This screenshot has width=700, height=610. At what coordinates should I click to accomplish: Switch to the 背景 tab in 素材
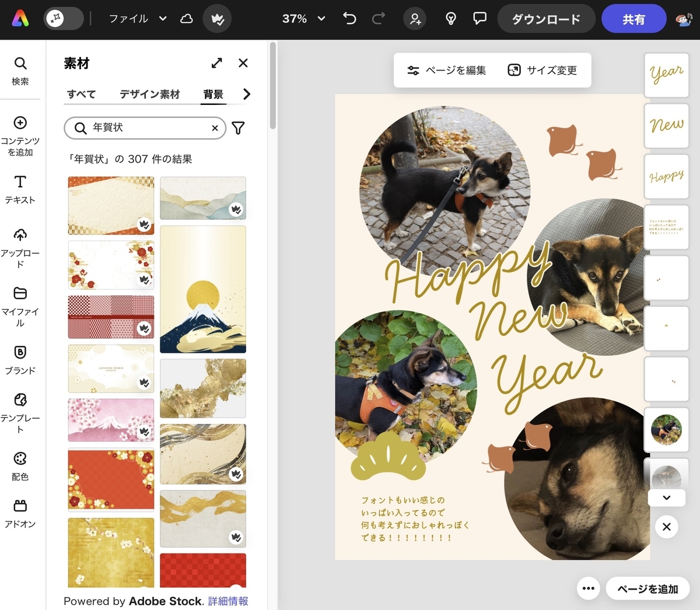coord(213,94)
